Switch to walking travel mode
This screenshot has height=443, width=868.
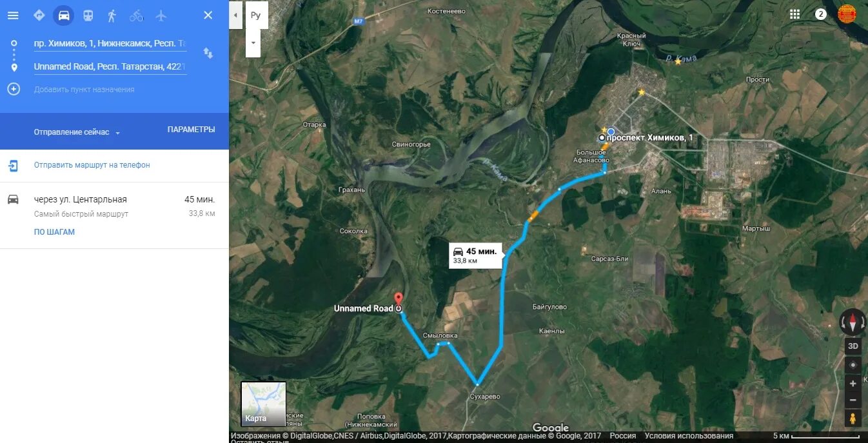pos(112,15)
